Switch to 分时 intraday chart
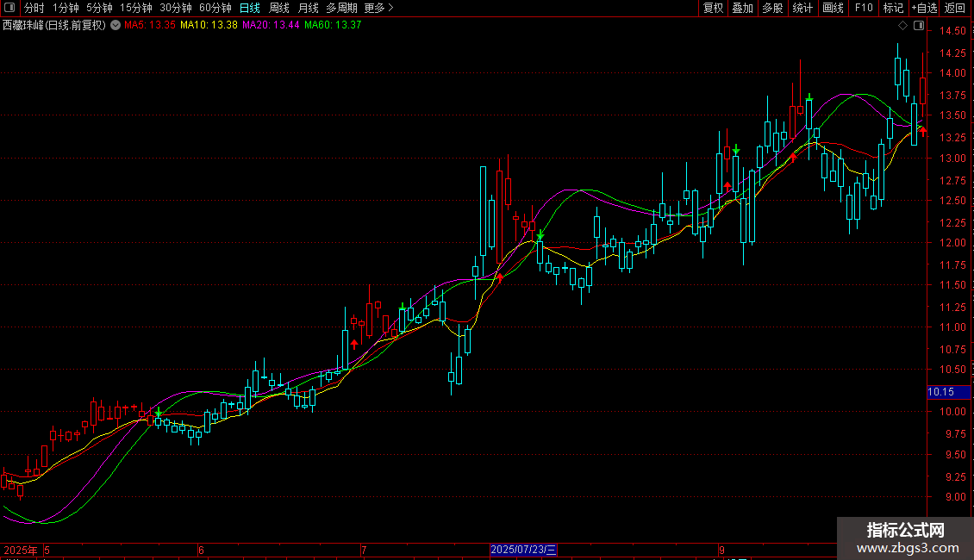Image resolution: width=974 pixels, height=560 pixels. [34, 8]
